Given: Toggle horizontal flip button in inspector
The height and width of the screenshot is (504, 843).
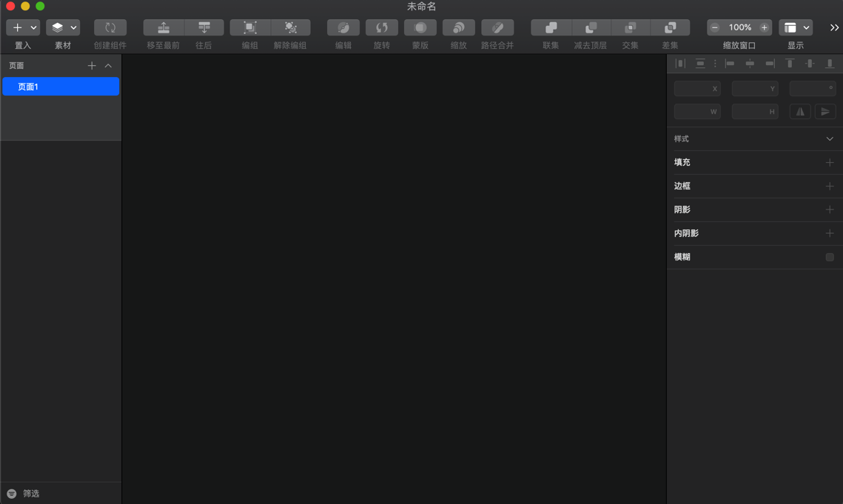Looking at the screenshot, I should (x=800, y=111).
